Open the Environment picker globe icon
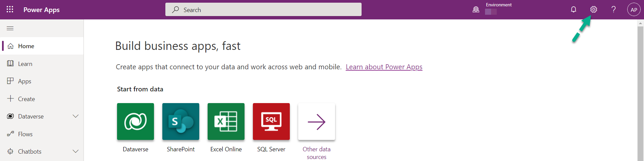This screenshot has width=644, height=161. click(x=476, y=10)
